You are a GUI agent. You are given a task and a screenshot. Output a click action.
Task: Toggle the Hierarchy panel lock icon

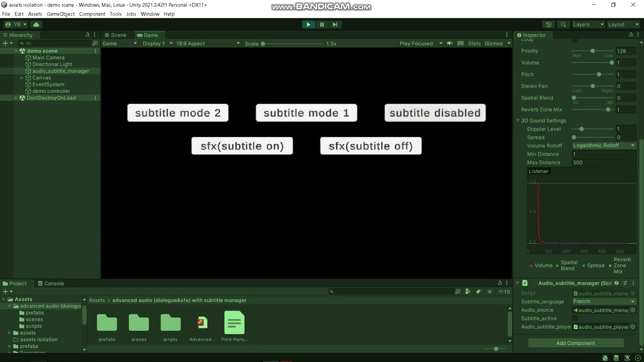(x=88, y=35)
